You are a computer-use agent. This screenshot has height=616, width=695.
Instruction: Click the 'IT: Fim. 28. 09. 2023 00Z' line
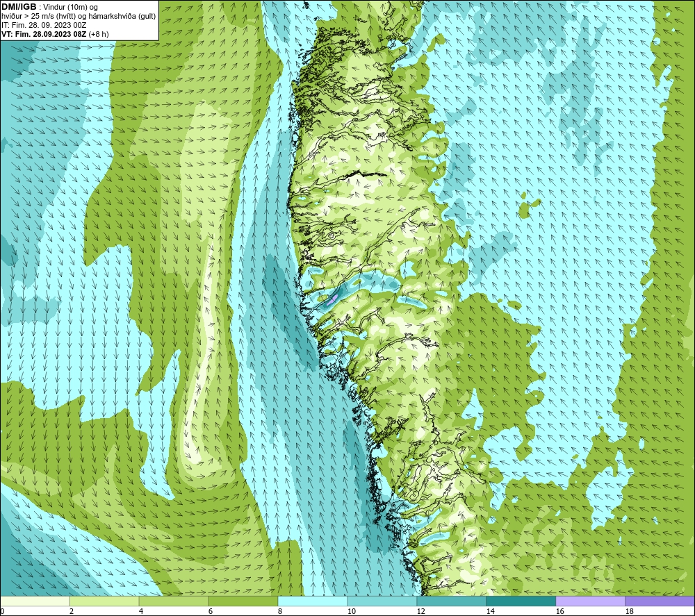point(42,25)
